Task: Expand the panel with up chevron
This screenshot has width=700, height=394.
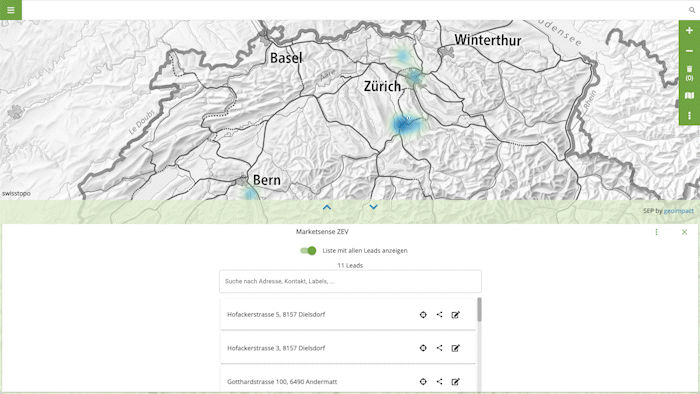Action: [327, 207]
